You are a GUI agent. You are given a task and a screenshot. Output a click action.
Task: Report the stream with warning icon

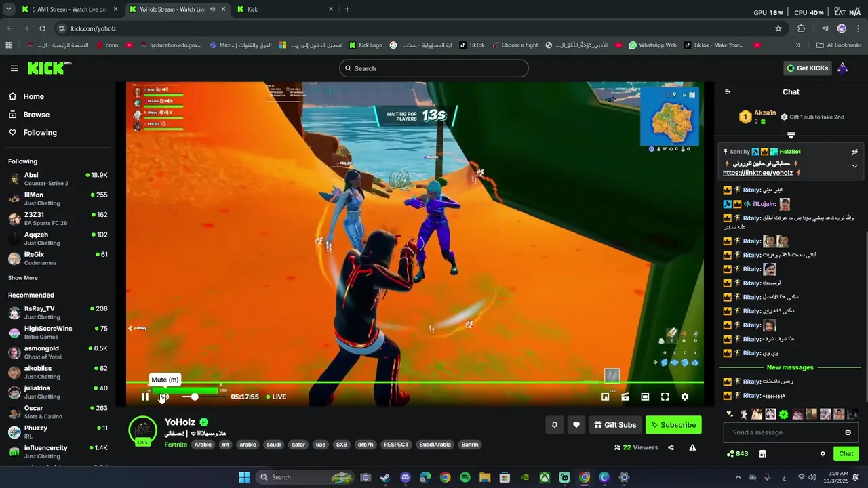pyautogui.click(x=692, y=447)
